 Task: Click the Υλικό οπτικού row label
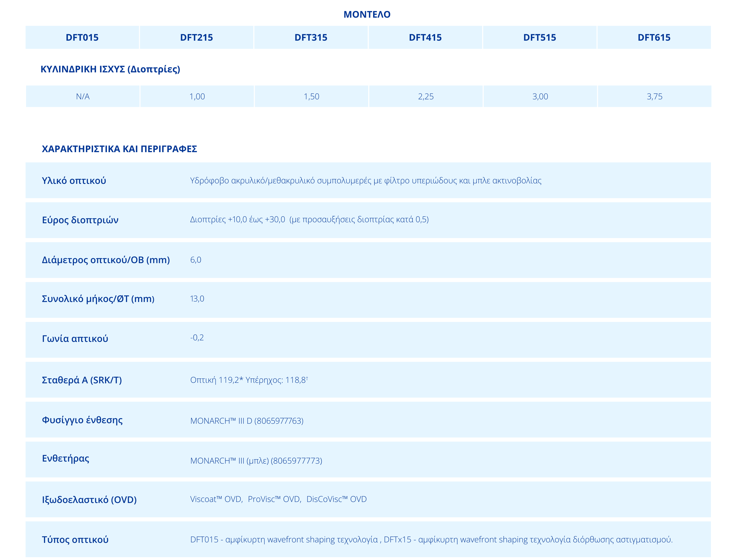pyautogui.click(x=74, y=180)
